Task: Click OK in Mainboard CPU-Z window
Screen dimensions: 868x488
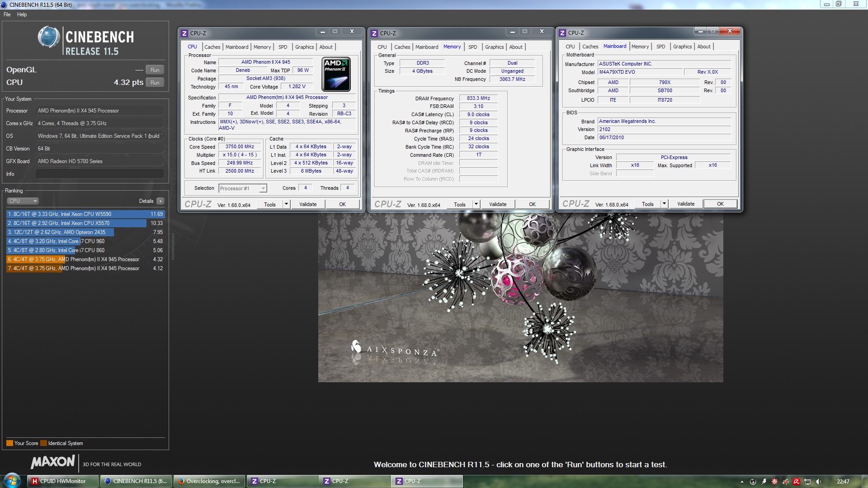Action: tap(720, 204)
